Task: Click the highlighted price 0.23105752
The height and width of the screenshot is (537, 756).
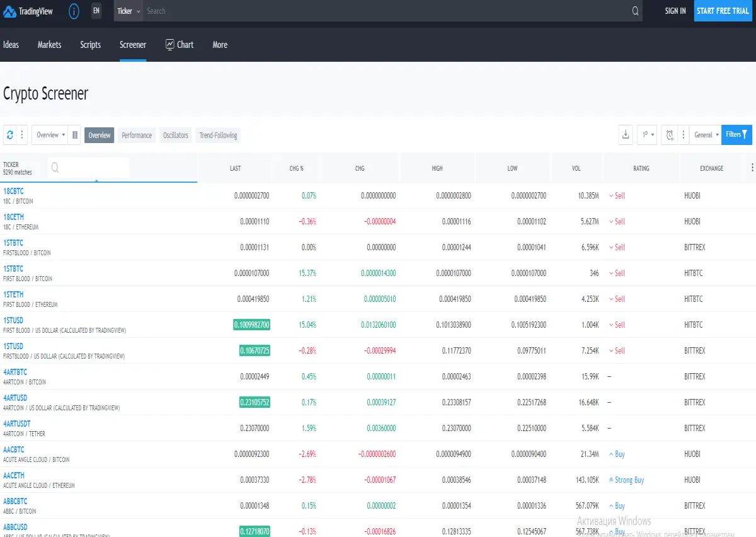Action: 255,402
